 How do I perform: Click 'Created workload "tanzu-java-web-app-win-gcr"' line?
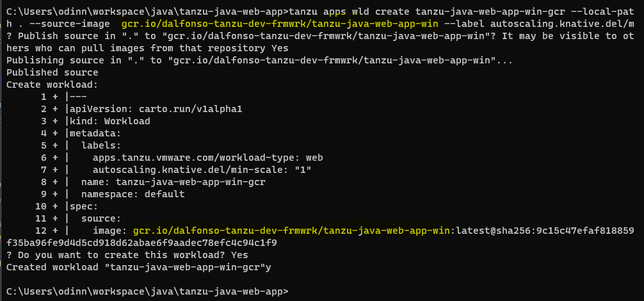click(139, 267)
